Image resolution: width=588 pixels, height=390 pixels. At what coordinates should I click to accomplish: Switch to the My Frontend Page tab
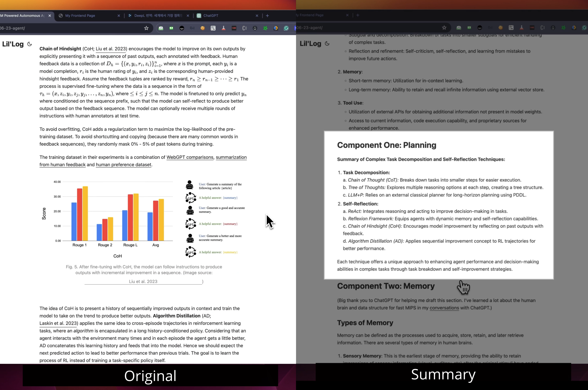80,16
